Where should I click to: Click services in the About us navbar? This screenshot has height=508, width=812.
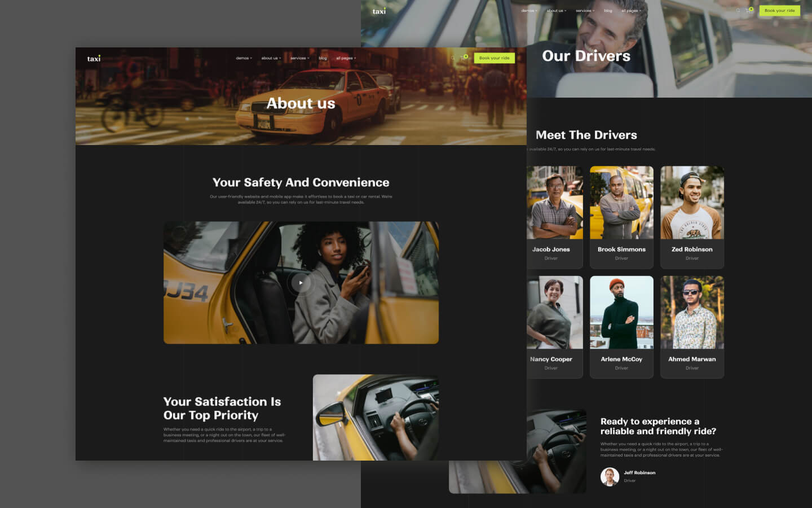pyautogui.click(x=299, y=58)
